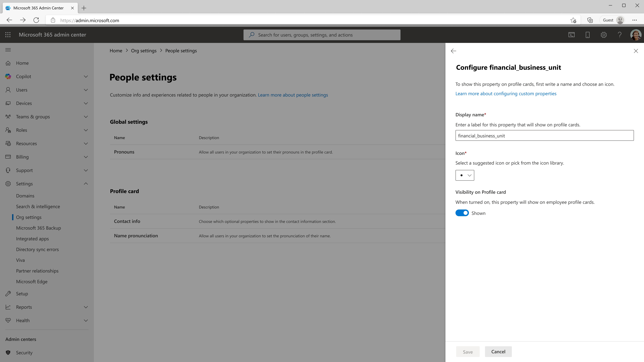Open help via the question mark icon
Viewport: 644px width, 362px height.
point(620,35)
